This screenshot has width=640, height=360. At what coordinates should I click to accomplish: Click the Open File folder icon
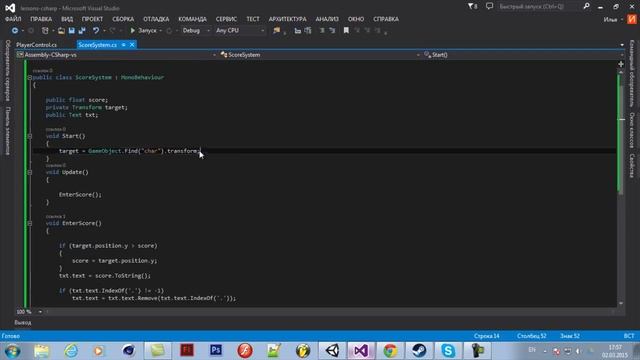[61, 31]
